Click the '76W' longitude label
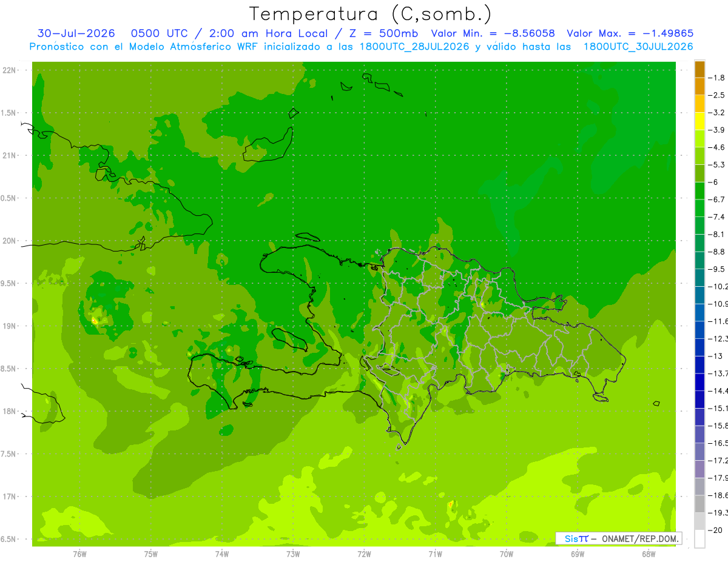The height and width of the screenshot is (562, 728). pyautogui.click(x=79, y=554)
